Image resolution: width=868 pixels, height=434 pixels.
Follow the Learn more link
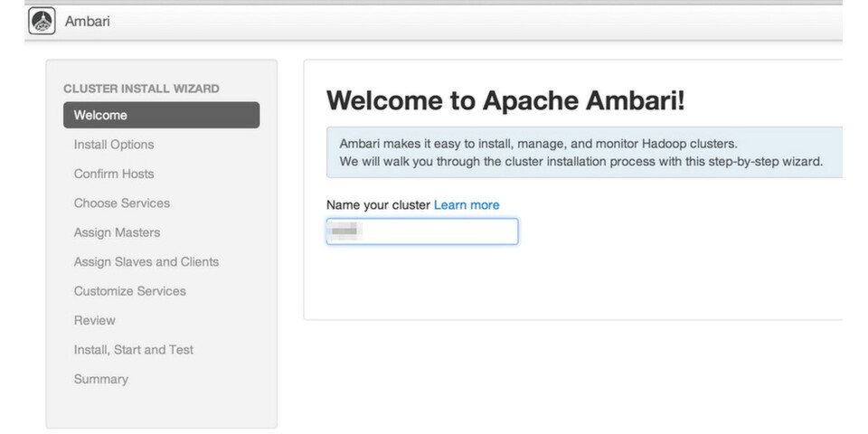[x=467, y=205]
